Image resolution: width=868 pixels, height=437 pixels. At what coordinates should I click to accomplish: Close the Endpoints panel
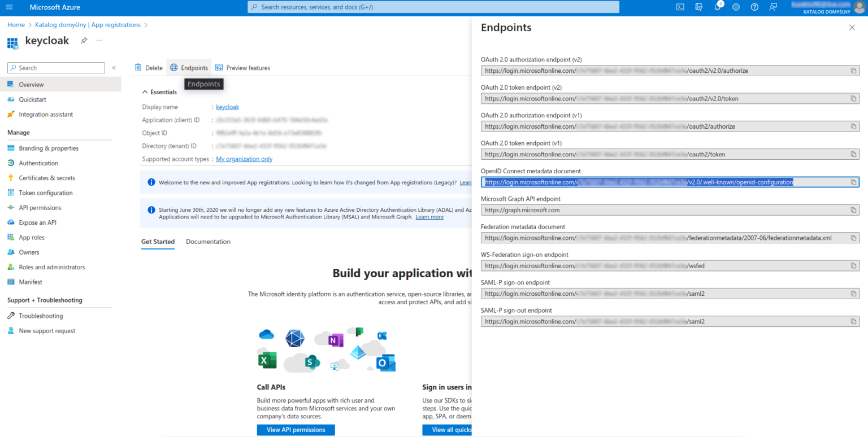click(852, 27)
